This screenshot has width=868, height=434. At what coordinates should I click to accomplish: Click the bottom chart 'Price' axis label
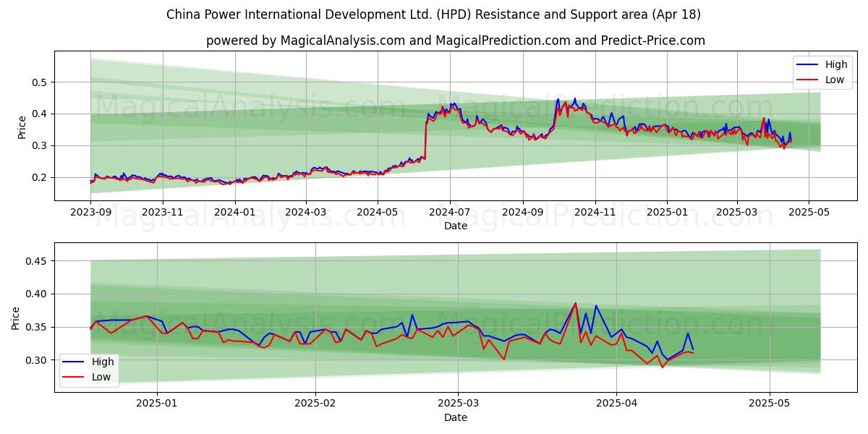point(17,318)
